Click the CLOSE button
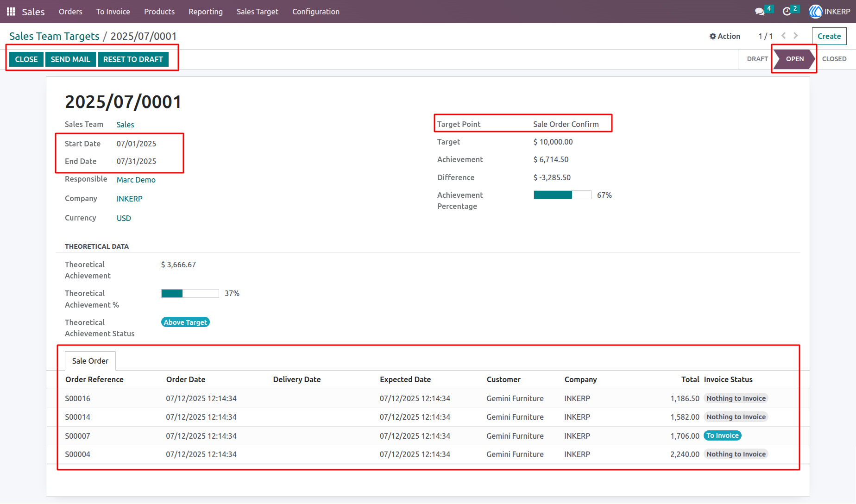This screenshot has height=504, width=856. [x=26, y=59]
